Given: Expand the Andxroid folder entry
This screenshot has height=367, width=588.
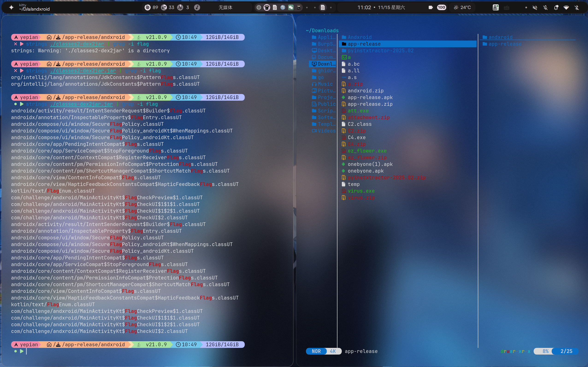Looking at the screenshot, I should tap(359, 37).
